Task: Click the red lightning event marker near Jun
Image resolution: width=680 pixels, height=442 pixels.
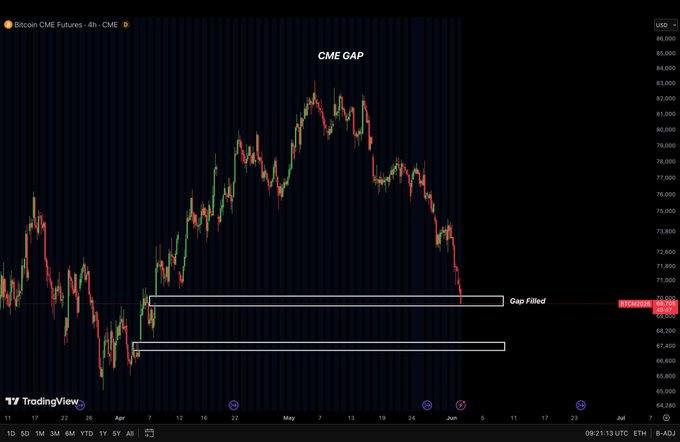Action: pos(461,405)
